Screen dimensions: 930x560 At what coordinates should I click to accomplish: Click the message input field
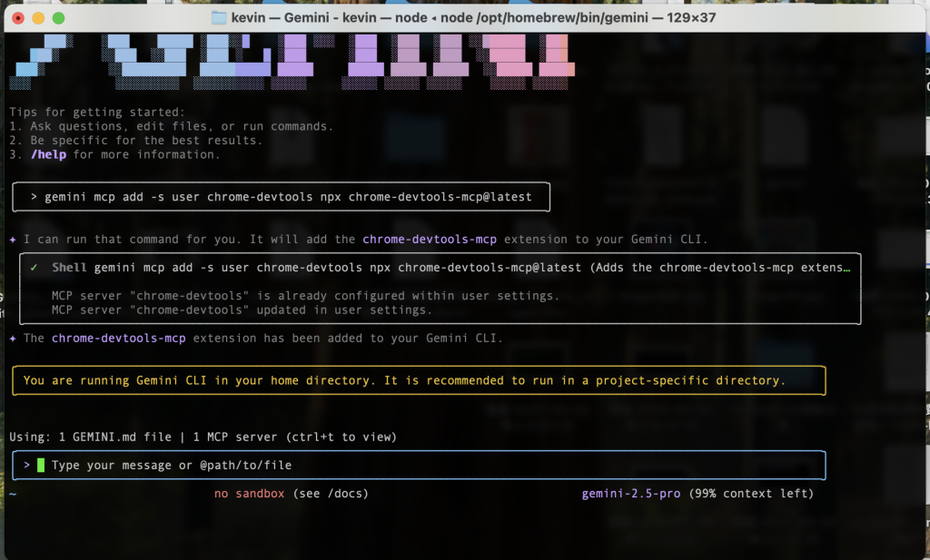tap(419, 466)
